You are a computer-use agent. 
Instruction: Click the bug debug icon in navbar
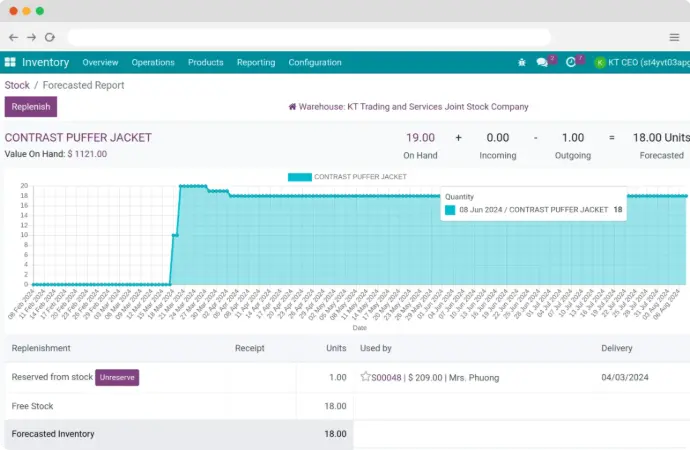pos(521,62)
